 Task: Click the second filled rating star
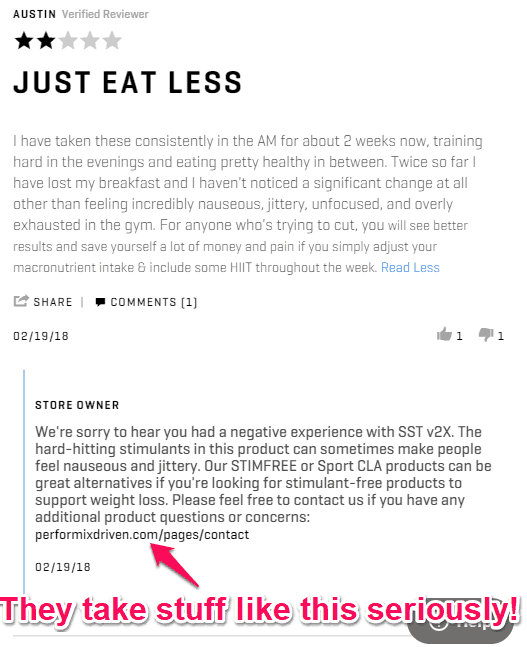coord(46,41)
